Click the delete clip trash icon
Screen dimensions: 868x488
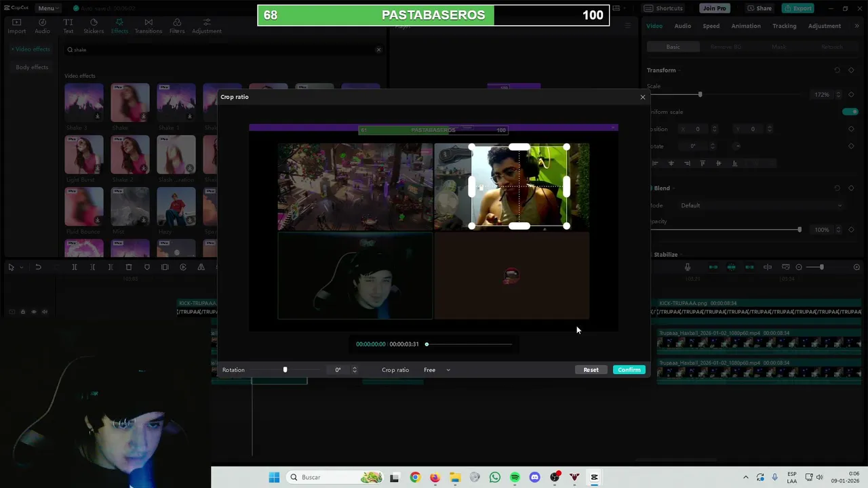(x=129, y=267)
